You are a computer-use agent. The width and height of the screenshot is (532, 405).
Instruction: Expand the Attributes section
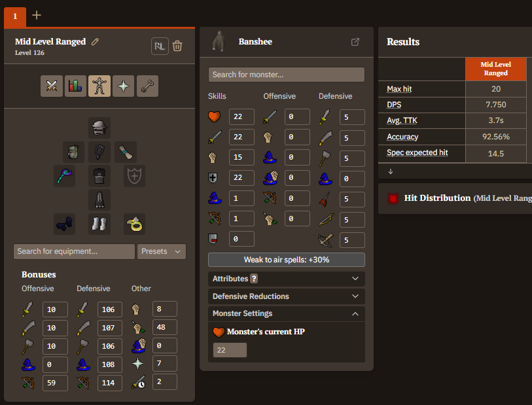286,279
